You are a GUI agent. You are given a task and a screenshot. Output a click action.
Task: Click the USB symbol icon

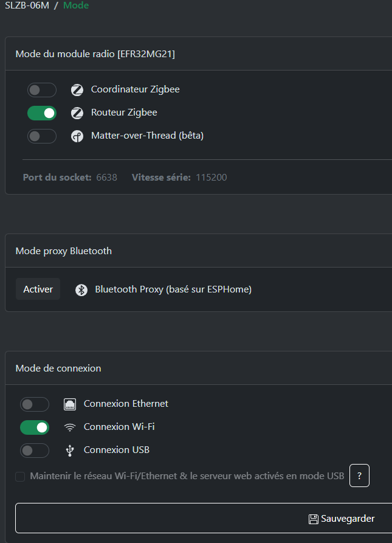(70, 451)
